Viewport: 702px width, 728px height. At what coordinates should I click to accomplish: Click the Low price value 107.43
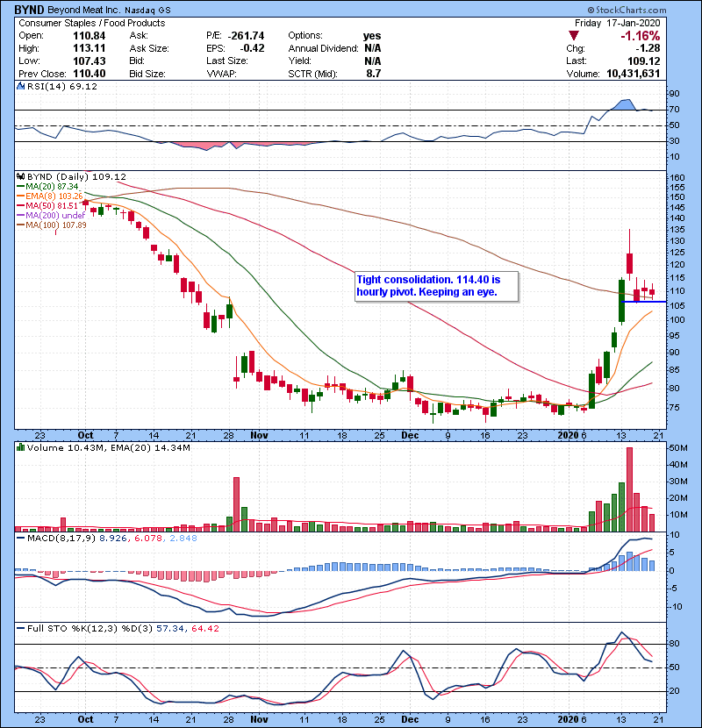(x=90, y=61)
